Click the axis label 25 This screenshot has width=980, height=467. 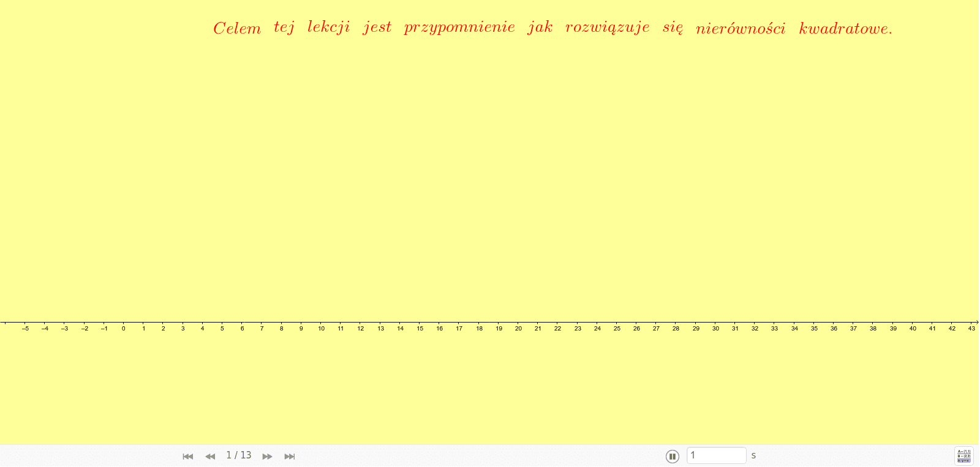tap(617, 329)
